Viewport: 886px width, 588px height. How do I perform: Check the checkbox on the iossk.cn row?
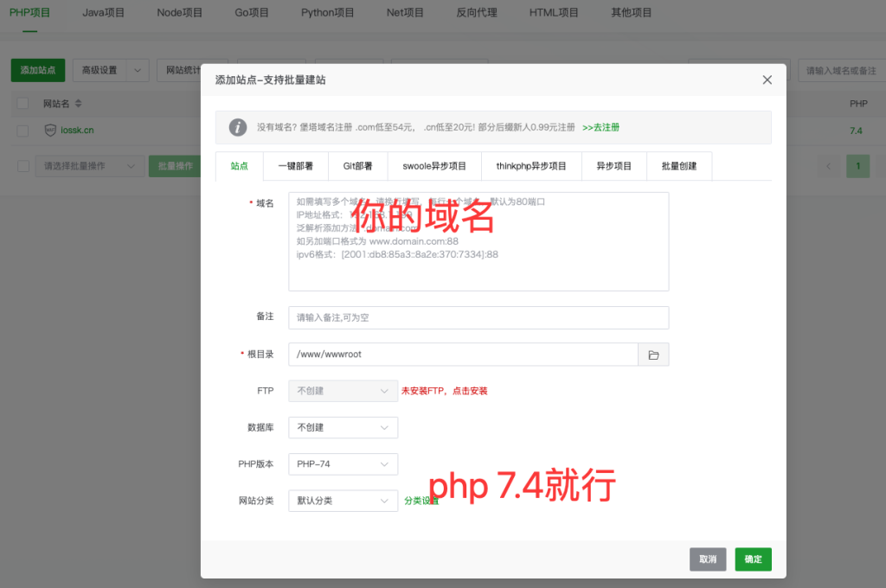coord(22,131)
